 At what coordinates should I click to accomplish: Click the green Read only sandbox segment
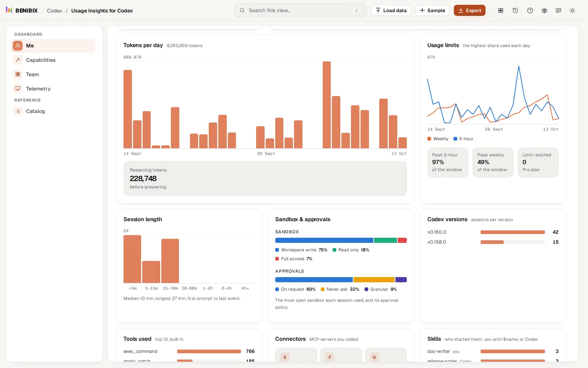(x=386, y=240)
